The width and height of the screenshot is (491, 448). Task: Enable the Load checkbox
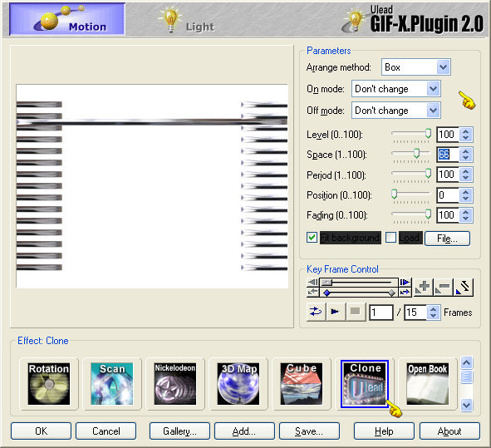click(x=390, y=238)
